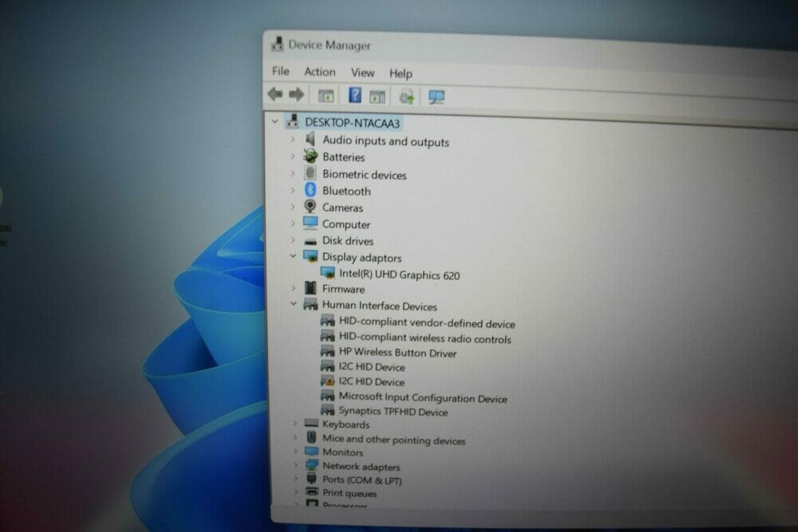This screenshot has width=798, height=532.
Task: Select the 'Biometric devices' label
Action: click(365, 175)
